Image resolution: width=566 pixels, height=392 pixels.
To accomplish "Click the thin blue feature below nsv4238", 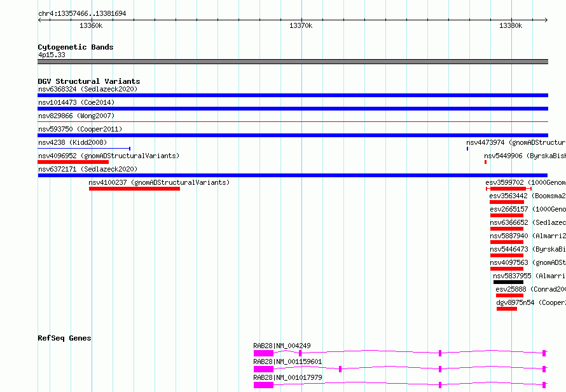I will coord(84,149).
